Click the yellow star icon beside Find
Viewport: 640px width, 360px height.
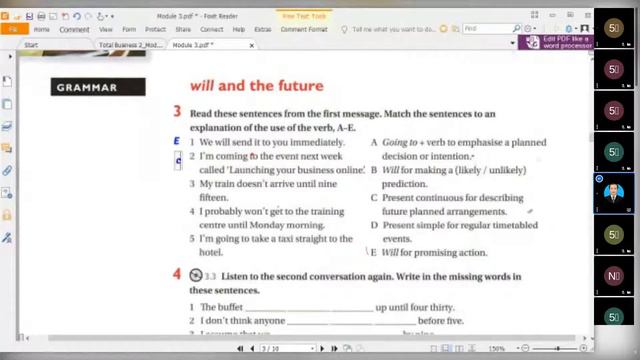click(444, 29)
